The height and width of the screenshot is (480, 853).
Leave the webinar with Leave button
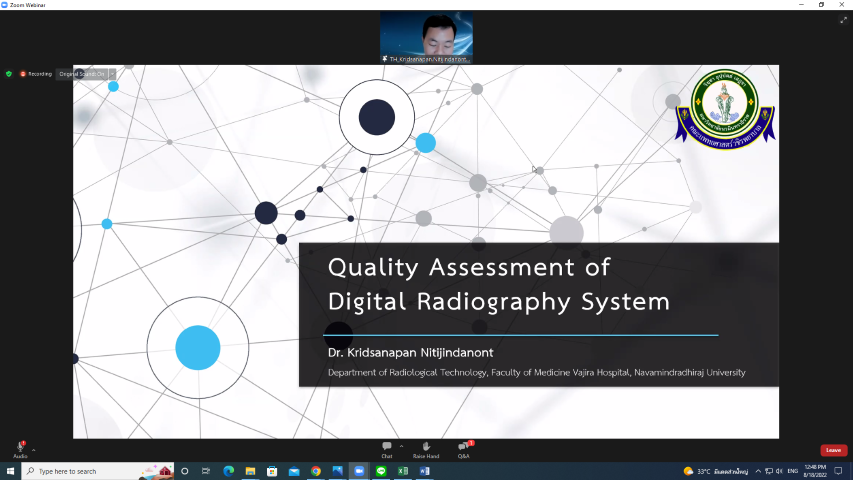[x=833, y=450]
